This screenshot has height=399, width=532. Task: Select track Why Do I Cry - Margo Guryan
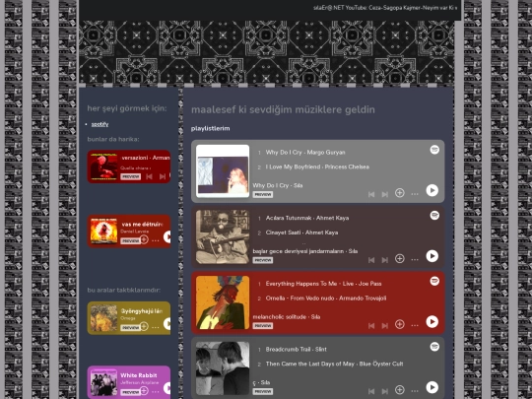(x=305, y=153)
